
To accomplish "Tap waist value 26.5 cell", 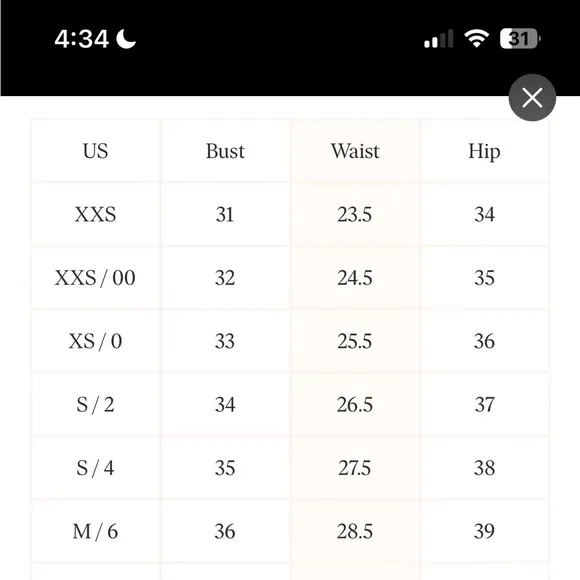I will (355, 404).
